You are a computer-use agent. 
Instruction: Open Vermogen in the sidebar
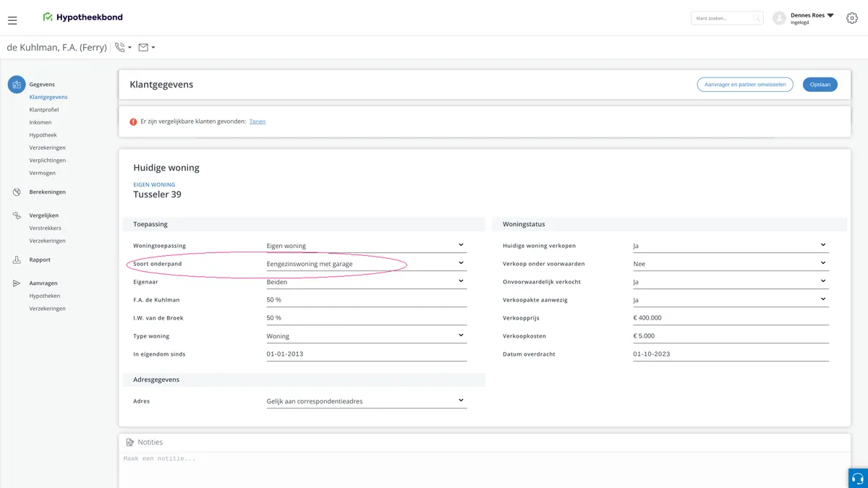[x=43, y=173]
